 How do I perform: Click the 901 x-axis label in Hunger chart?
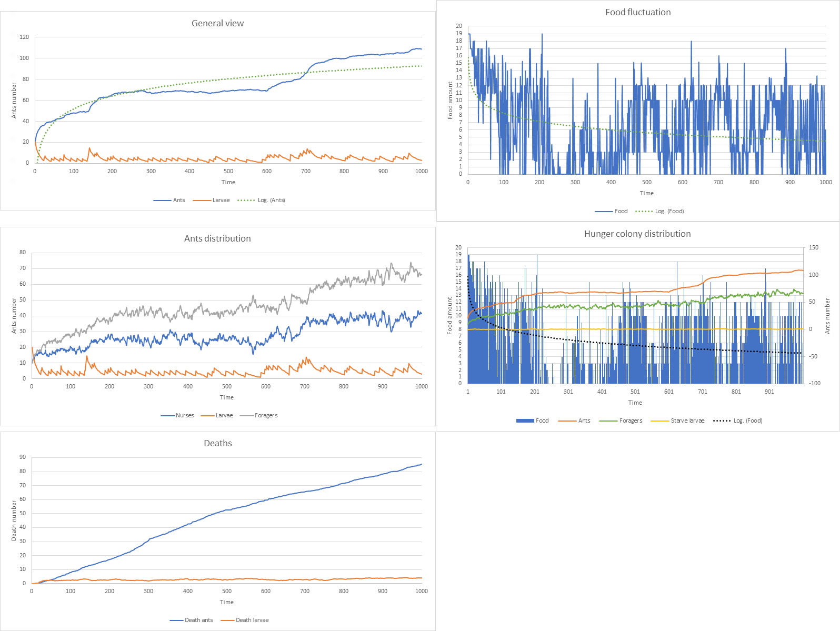(769, 392)
